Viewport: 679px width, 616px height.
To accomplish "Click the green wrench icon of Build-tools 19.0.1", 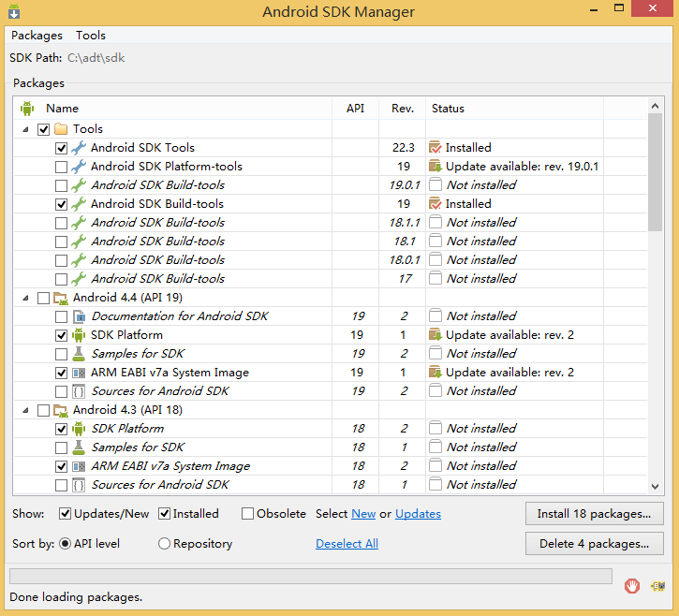I will pos(79,185).
